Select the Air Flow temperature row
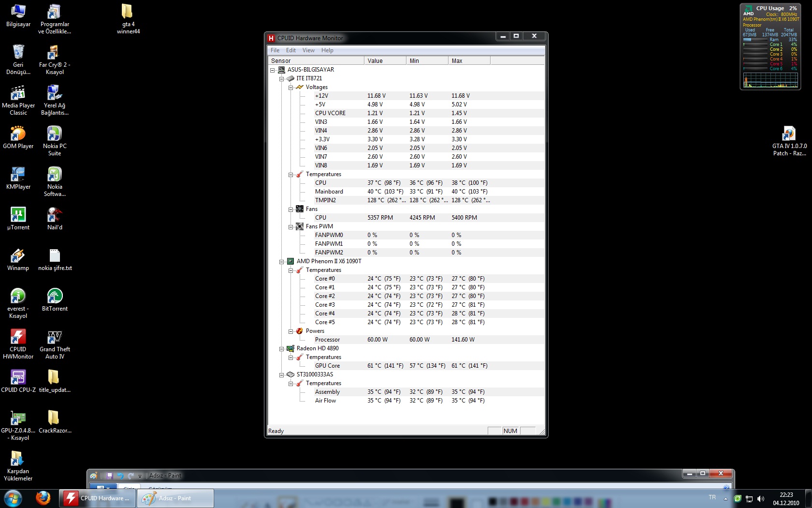 (406, 401)
